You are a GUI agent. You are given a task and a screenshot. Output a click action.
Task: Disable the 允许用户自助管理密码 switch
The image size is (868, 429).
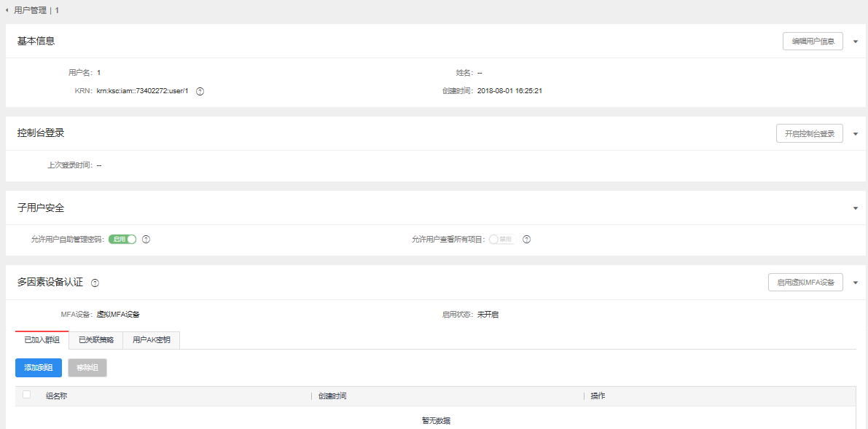122,240
